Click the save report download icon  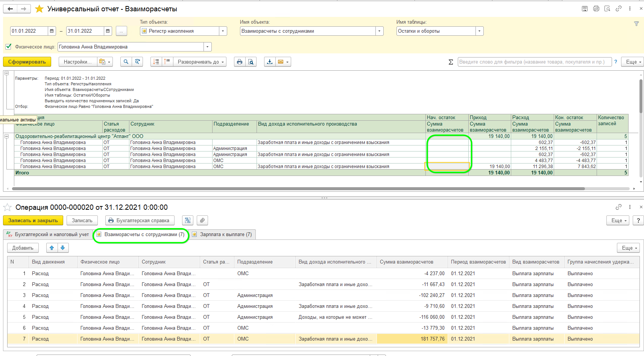coord(270,62)
